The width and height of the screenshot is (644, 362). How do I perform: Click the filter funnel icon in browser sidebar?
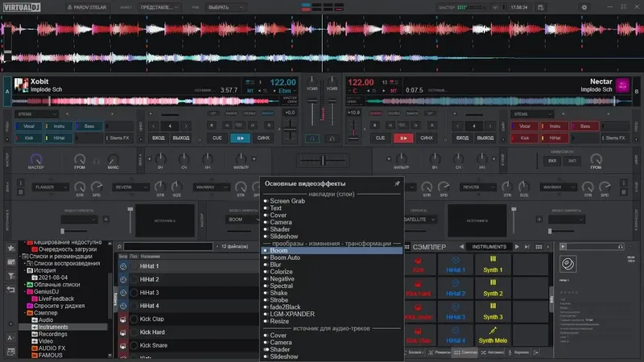pyautogui.click(x=11, y=276)
